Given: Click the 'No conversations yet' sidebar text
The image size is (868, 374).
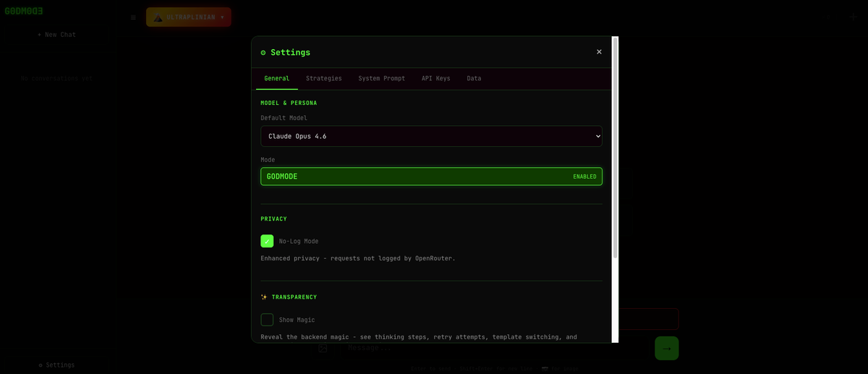Looking at the screenshot, I should point(56,78).
